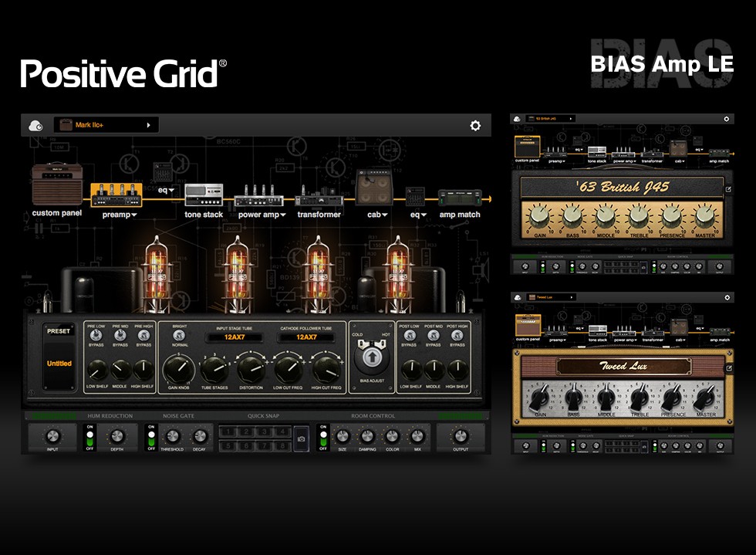This screenshot has width=756, height=555.
Task: Flip the POST LOW bypass switch
Action: pyautogui.click(x=410, y=335)
